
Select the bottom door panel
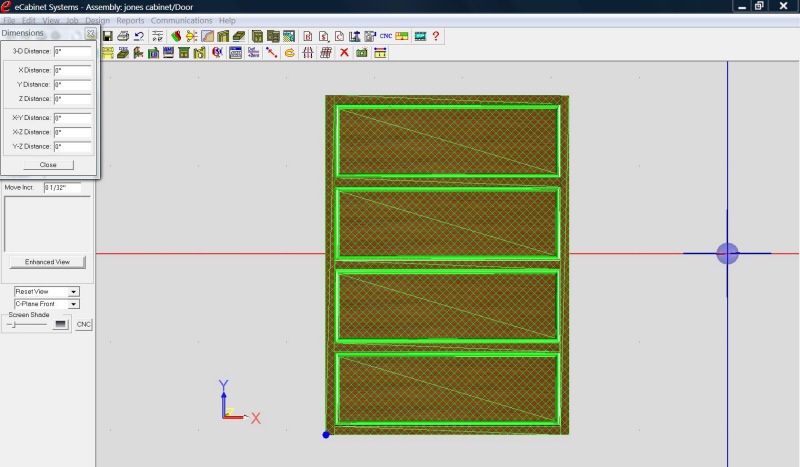[448, 389]
